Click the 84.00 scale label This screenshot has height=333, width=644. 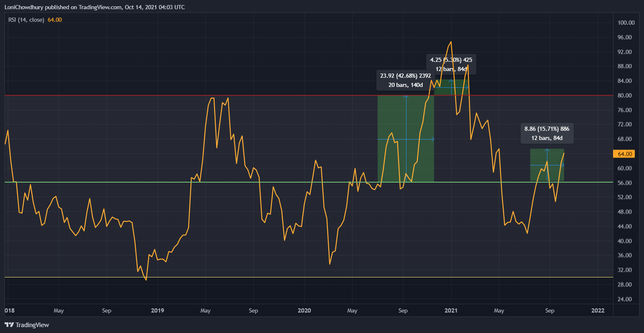click(x=624, y=81)
